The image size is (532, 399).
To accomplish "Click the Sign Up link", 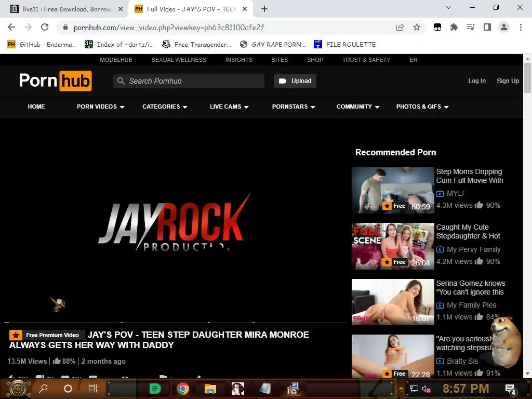I will pos(508,81).
